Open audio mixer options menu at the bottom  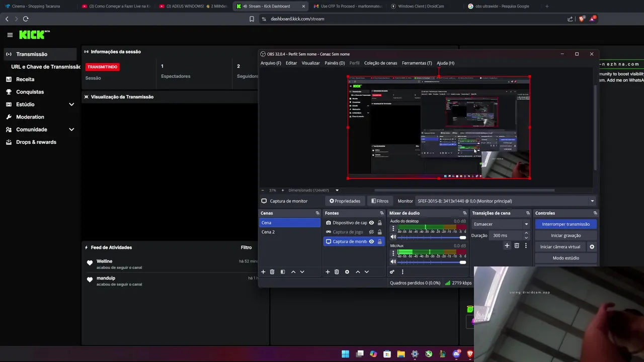click(x=402, y=271)
